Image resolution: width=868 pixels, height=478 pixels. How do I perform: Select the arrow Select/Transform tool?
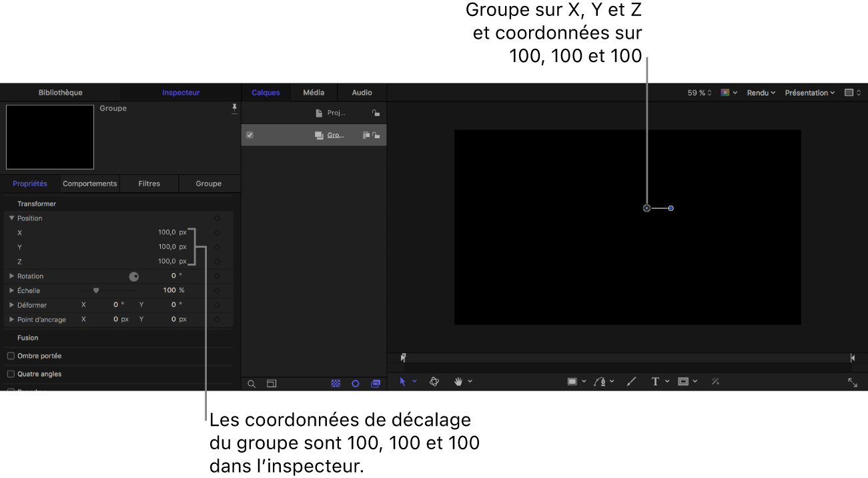[402, 382]
